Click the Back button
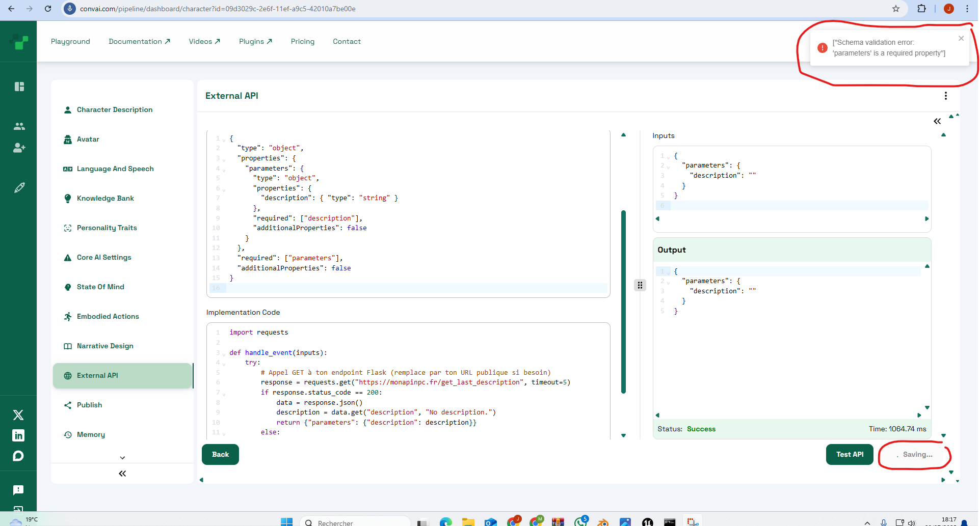The image size is (980, 526). (220, 455)
